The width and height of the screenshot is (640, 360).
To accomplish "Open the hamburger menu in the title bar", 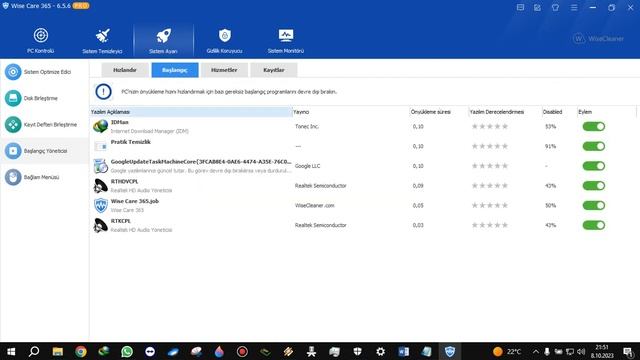I will click(x=574, y=7).
